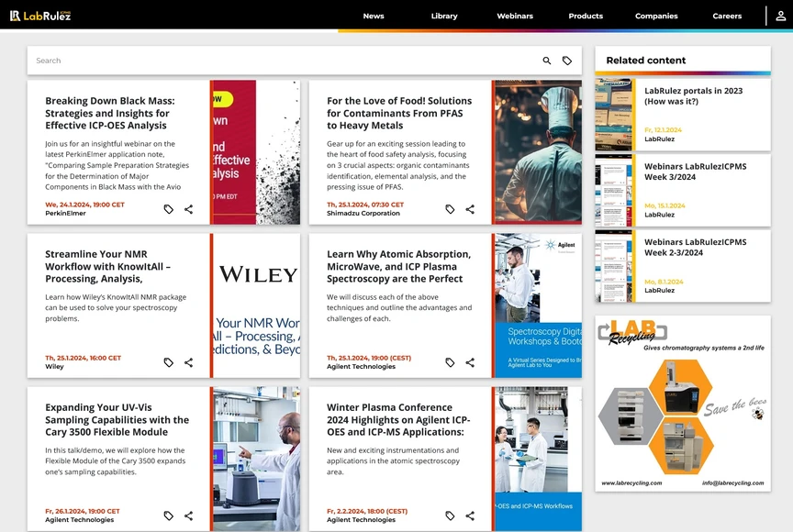Open the Library menu
793x532 pixels.
[x=444, y=16]
